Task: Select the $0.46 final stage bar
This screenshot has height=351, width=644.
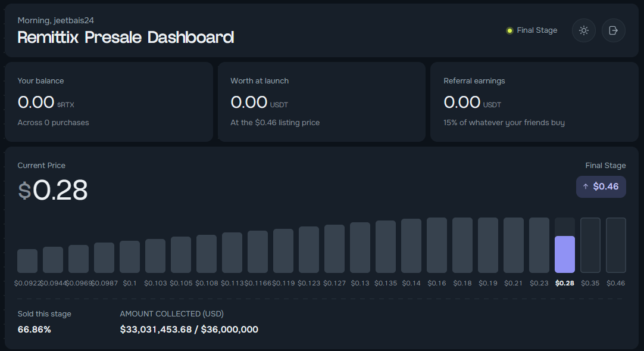Action: tap(615, 246)
